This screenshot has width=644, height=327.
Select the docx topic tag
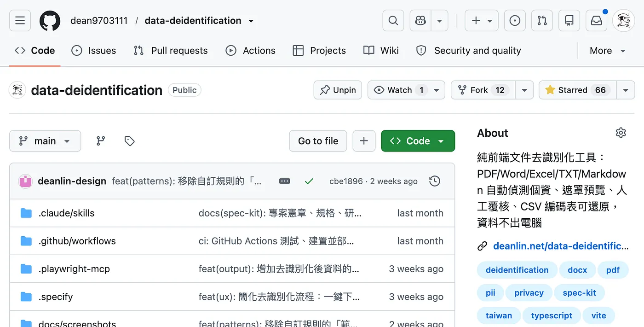tap(577, 270)
